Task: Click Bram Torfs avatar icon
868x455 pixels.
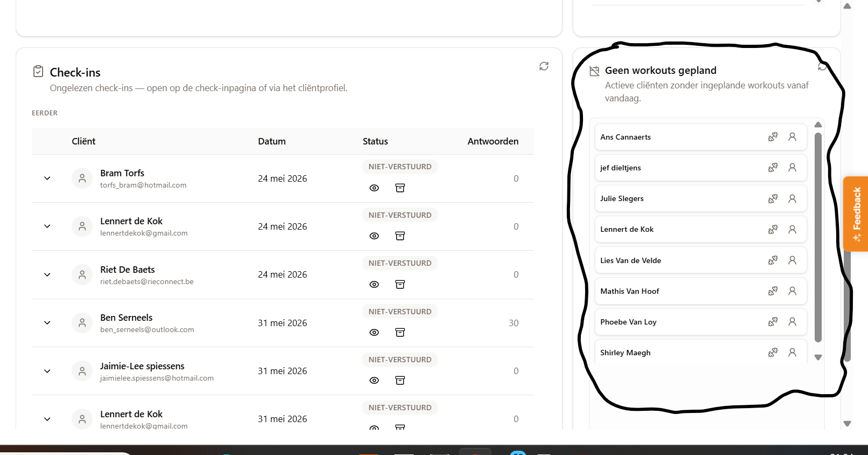Action: 82,178
